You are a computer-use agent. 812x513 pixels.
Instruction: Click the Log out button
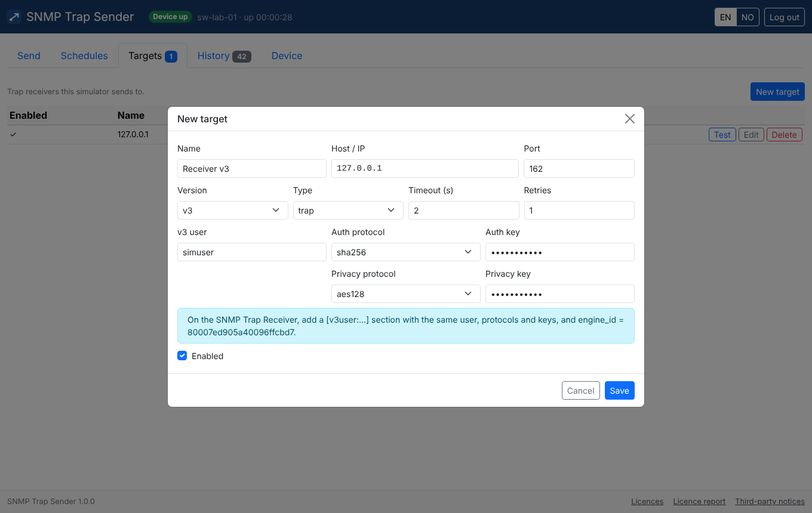click(785, 17)
